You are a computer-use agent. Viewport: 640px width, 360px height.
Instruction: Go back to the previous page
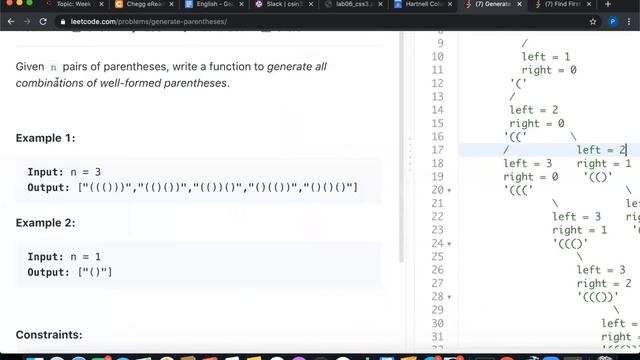(11, 22)
